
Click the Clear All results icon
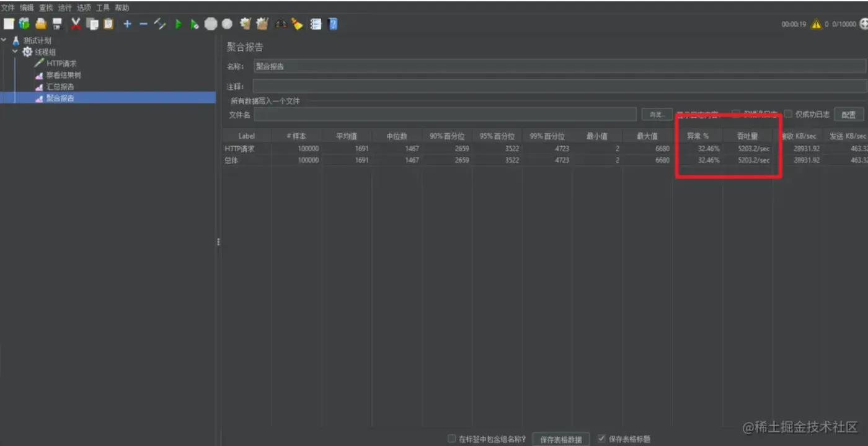click(x=262, y=24)
